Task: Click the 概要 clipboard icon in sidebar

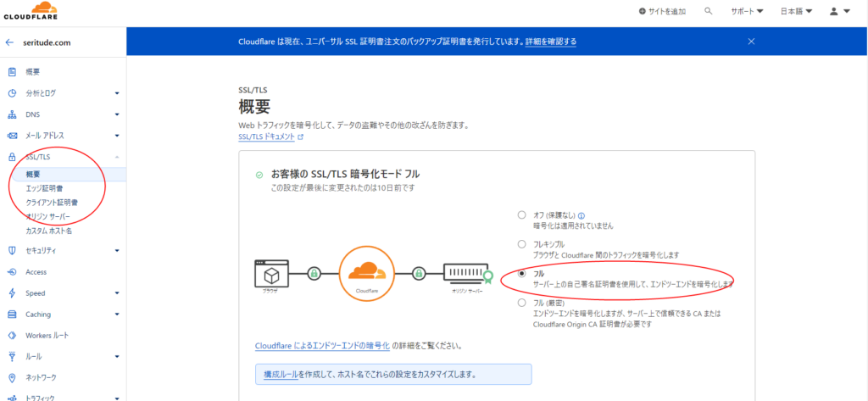Action: tap(12, 71)
